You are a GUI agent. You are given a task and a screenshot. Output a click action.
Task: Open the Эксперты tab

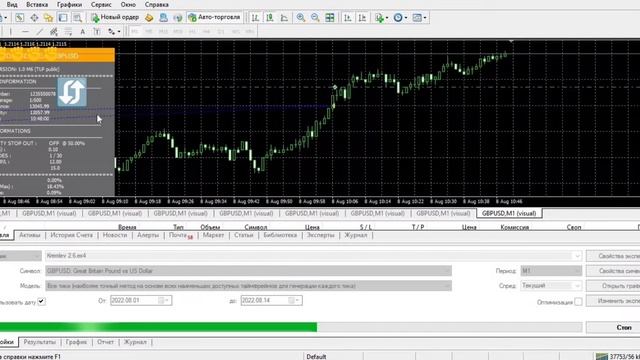click(320, 235)
